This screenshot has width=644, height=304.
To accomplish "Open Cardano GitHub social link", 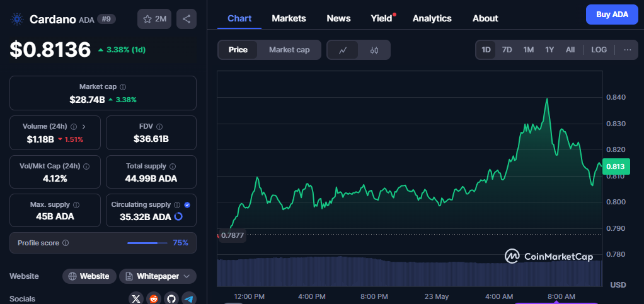I will (171, 299).
